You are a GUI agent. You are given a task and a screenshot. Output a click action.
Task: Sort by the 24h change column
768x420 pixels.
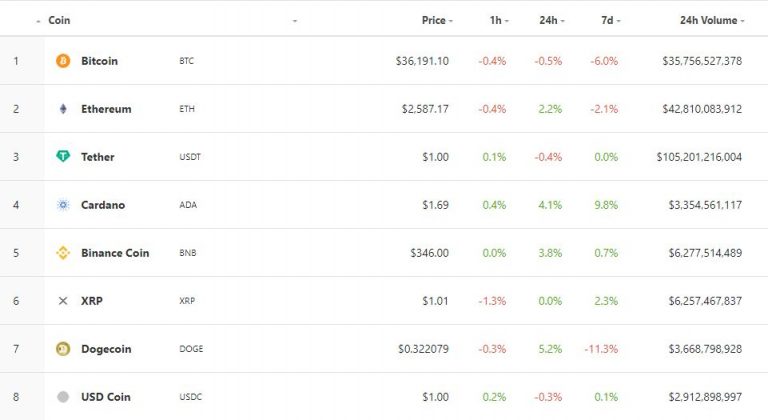point(552,20)
